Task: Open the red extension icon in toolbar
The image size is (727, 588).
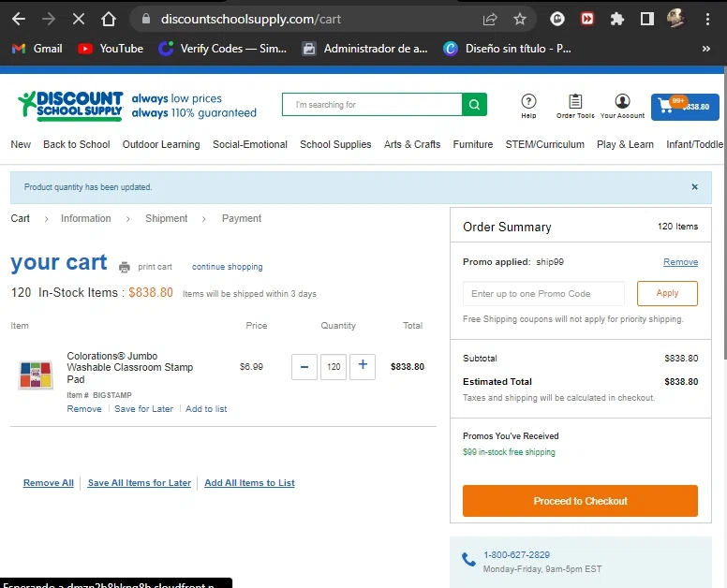Action: point(587,19)
